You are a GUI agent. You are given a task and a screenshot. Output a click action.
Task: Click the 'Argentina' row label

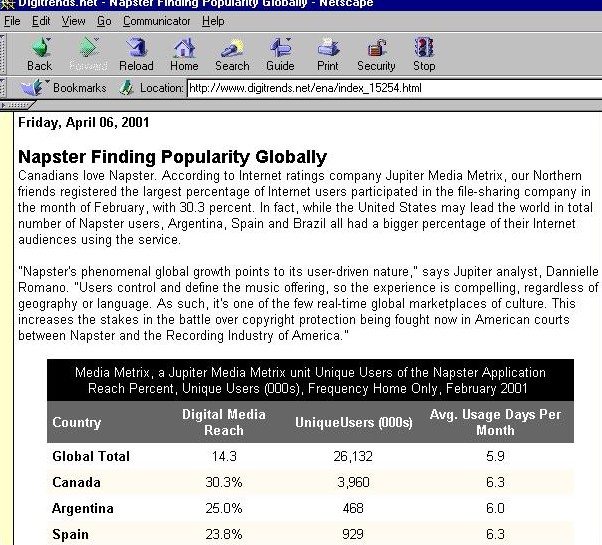(x=83, y=508)
